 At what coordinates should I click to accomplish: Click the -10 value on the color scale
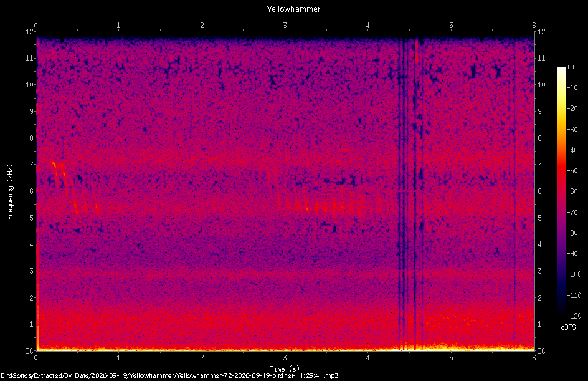click(572, 88)
